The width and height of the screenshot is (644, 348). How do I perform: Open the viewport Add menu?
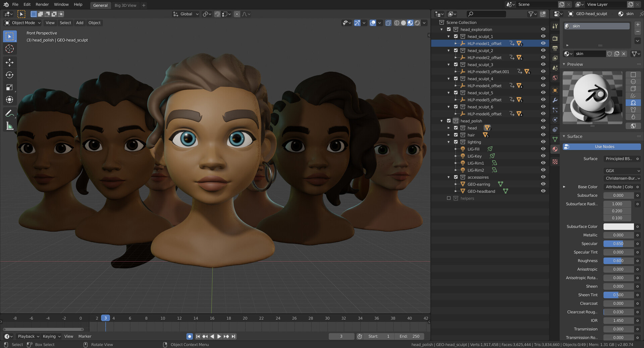[x=79, y=23]
